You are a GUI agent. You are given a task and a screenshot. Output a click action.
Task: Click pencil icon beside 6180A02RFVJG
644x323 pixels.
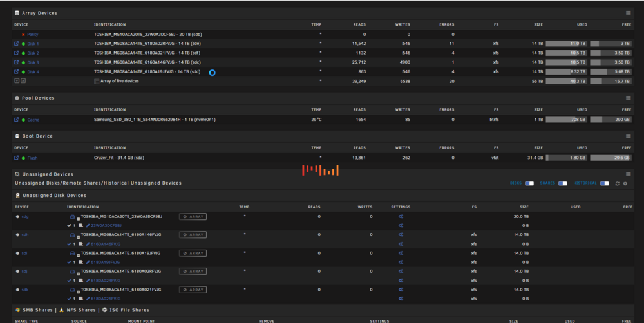coord(88,281)
